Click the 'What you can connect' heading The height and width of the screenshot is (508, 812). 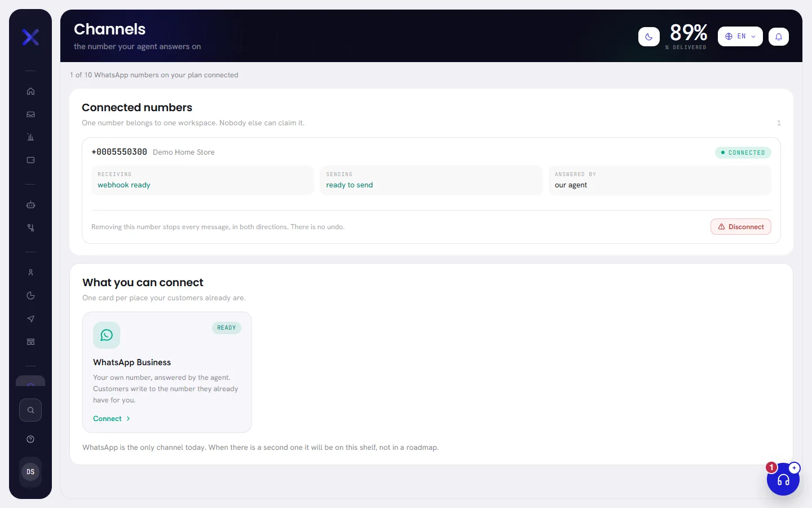coord(143,282)
